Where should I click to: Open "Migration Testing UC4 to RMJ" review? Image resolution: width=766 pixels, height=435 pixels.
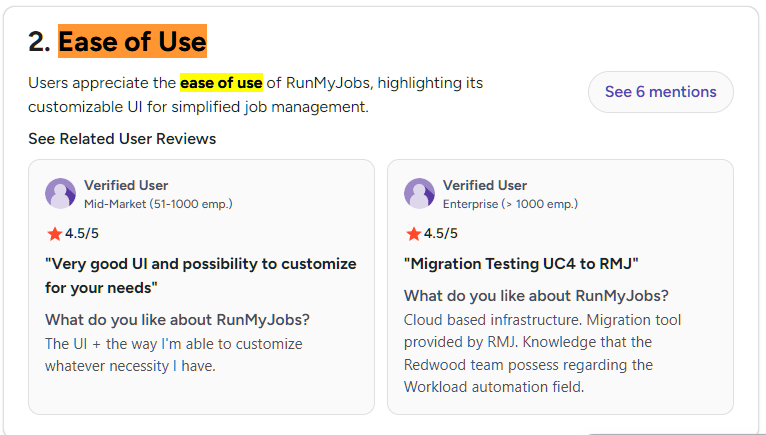521,264
